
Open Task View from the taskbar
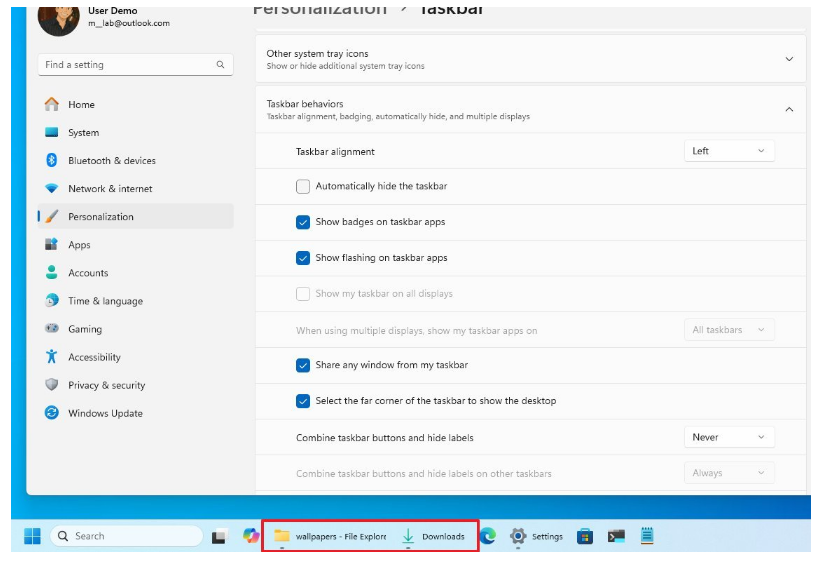(219, 537)
